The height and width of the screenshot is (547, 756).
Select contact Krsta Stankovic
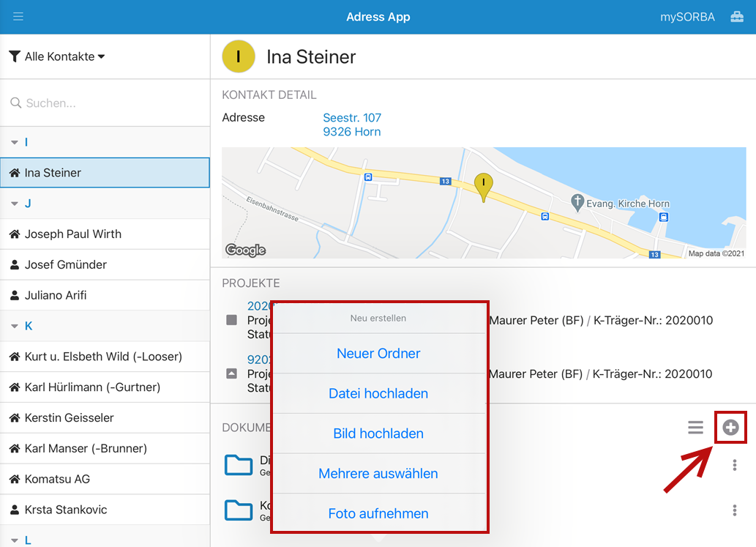coord(105,510)
